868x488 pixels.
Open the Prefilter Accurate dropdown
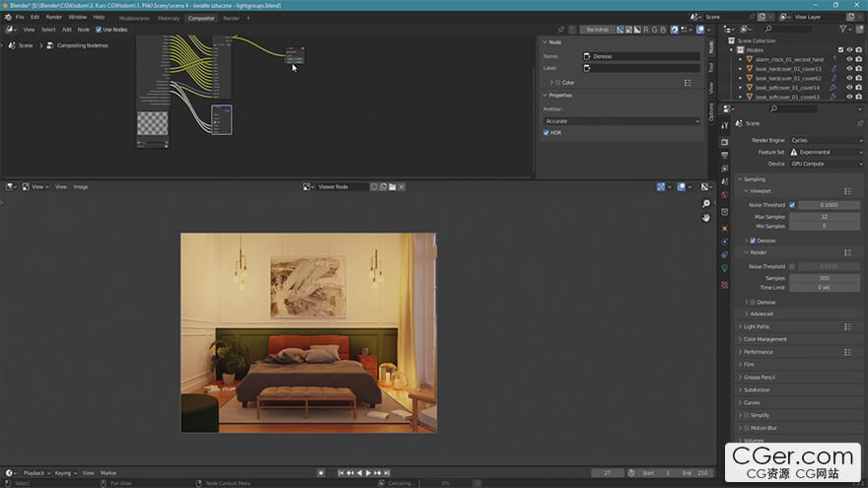(x=620, y=120)
